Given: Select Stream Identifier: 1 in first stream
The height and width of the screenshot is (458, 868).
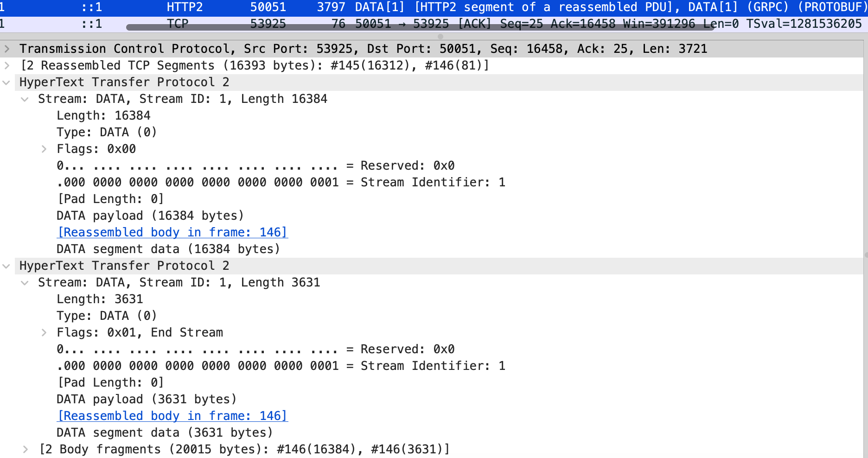Looking at the screenshot, I should (281, 182).
